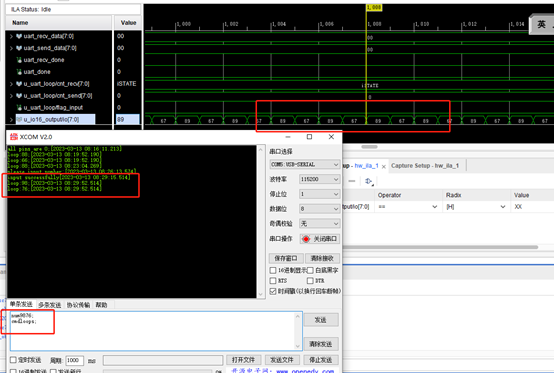Click the minus remove-probe icon in the ILA toolbar
The image size is (554, 373).
pos(352,181)
